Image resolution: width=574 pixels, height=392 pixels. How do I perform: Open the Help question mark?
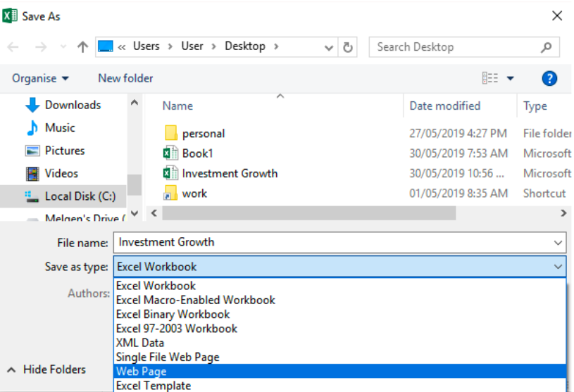(x=549, y=78)
